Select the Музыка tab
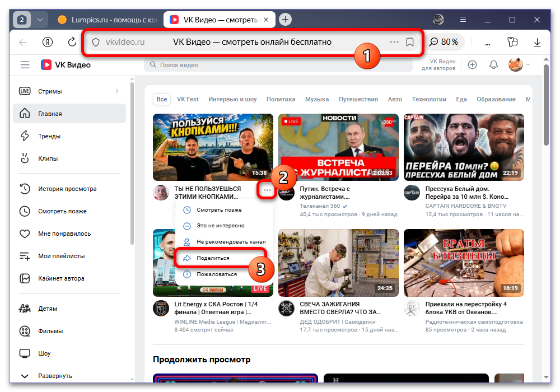 coord(317,99)
